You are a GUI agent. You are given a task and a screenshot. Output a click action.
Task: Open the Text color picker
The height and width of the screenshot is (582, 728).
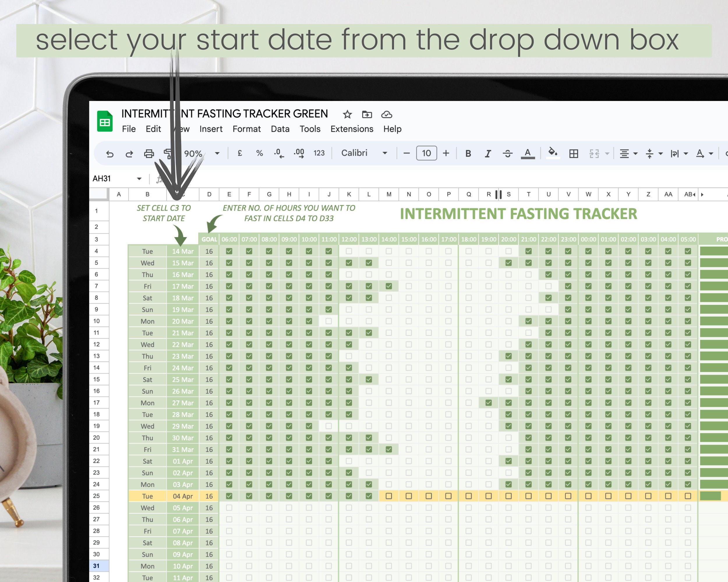(x=528, y=154)
